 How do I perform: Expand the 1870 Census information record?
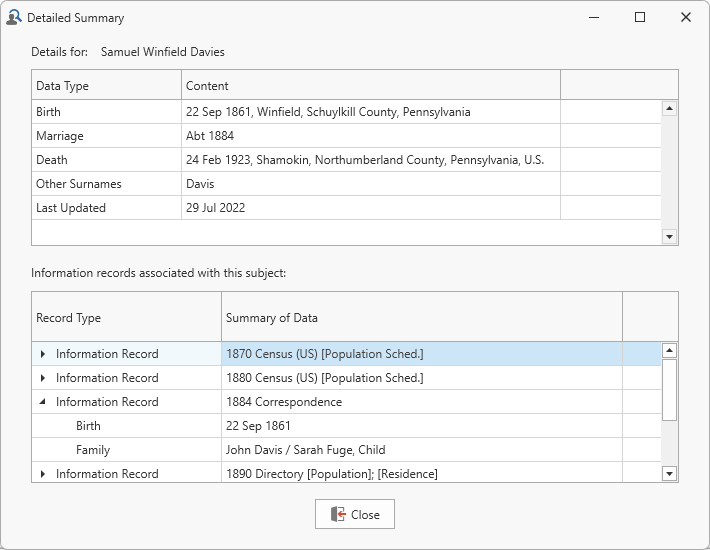43,354
